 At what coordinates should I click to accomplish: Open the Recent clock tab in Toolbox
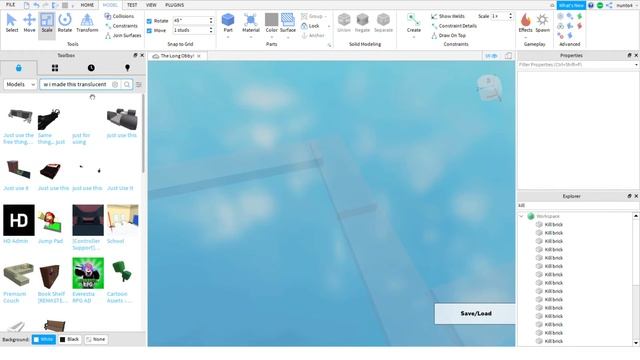91,68
